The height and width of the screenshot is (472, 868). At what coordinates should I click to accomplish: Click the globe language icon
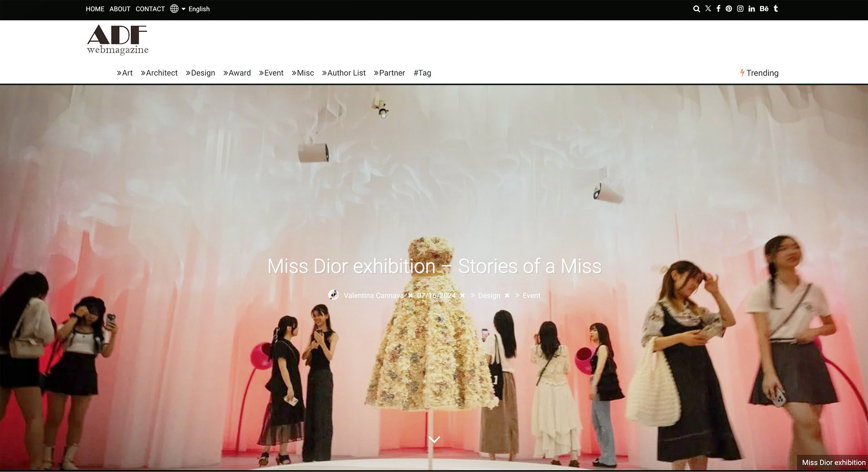tap(174, 9)
